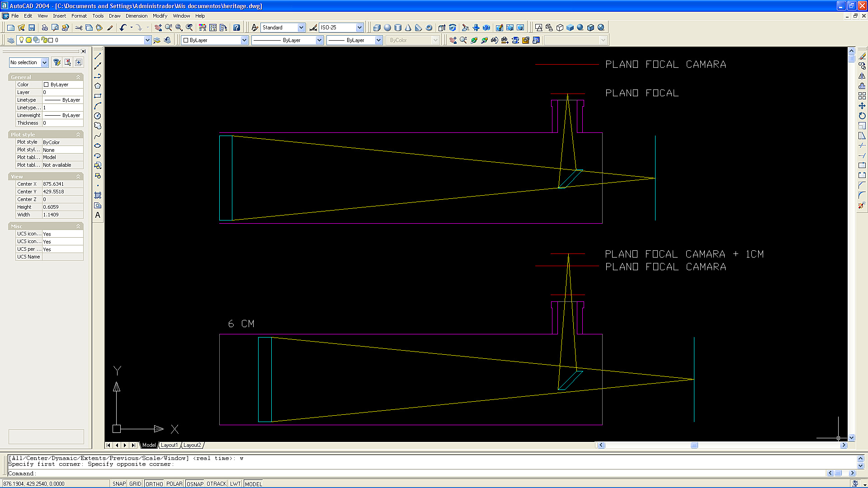
Task: Click the Color ByLayer property swatch
Action: pos(46,84)
